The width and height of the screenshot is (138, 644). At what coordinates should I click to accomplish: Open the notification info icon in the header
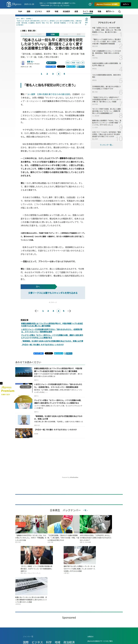90,4
